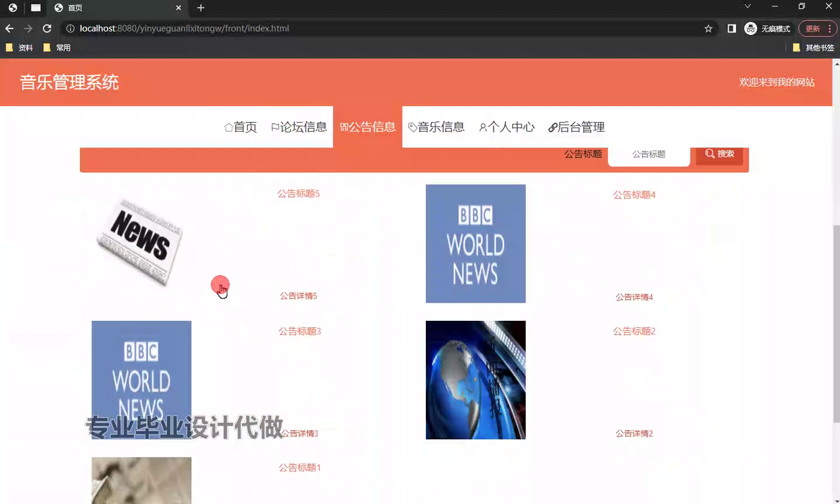
Task: Click the page vertical scrollbar thumb
Action: pyautogui.click(x=836, y=324)
